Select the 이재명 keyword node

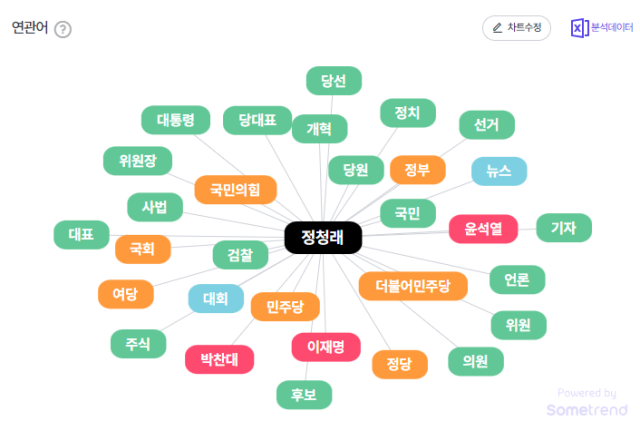coord(326,347)
